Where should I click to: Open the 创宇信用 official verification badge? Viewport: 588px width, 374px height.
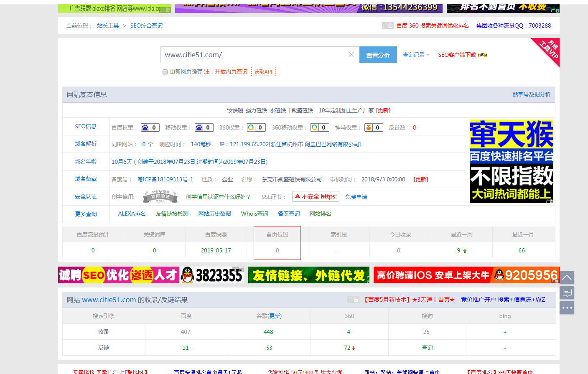(160, 196)
